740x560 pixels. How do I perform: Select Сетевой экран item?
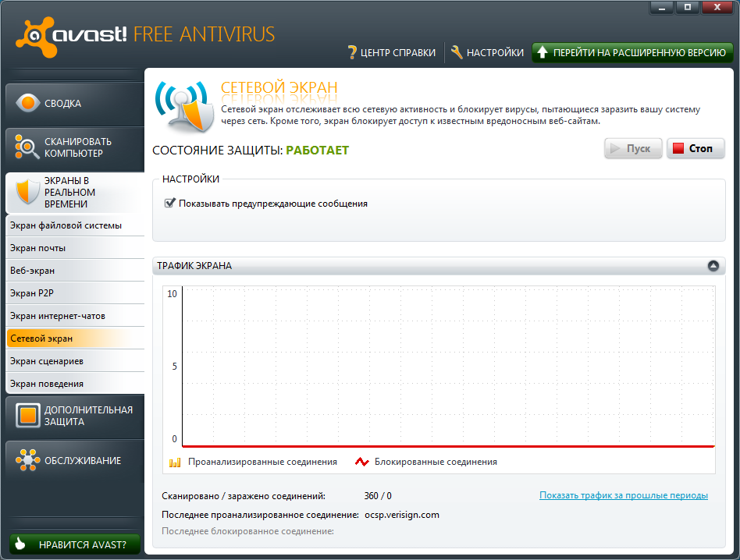pyautogui.click(x=75, y=338)
